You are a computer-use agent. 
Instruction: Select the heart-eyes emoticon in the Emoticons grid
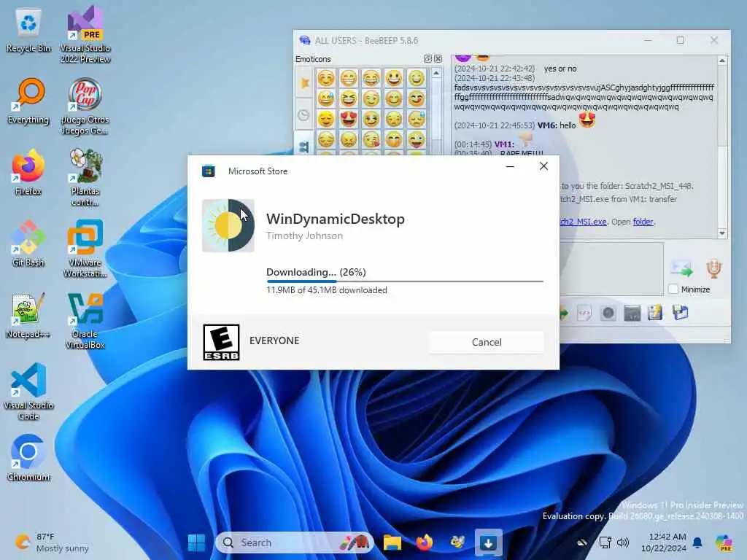click(348, 119)
